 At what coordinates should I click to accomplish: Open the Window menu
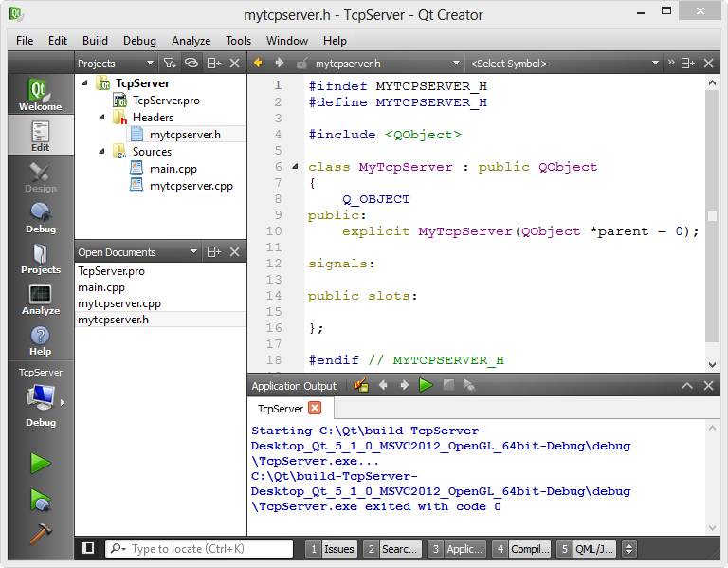pyautogui.click(x=287, y=41)
